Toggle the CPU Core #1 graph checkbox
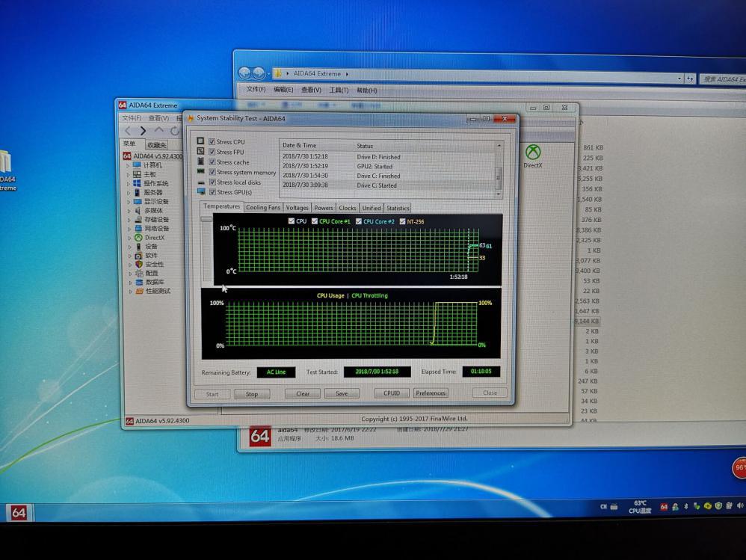 click(x=315, y=221)
